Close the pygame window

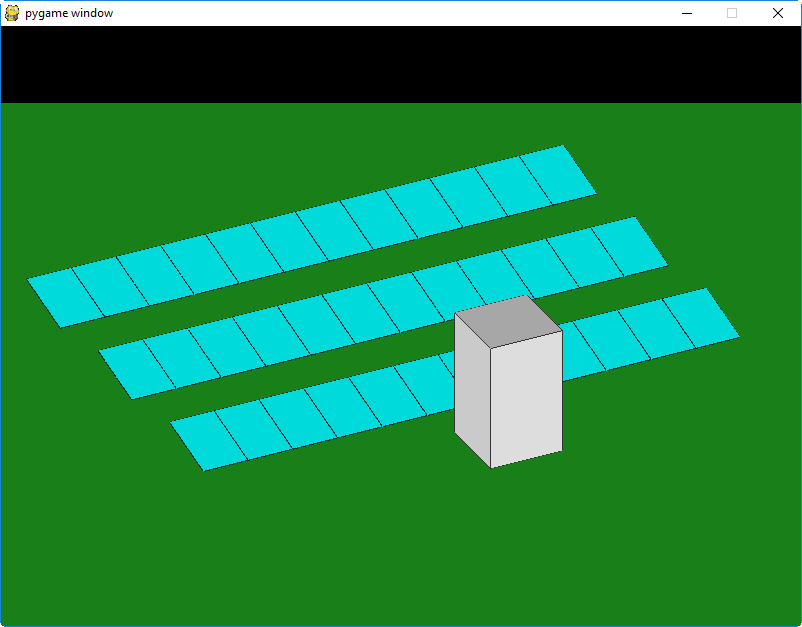pos(777,13)
